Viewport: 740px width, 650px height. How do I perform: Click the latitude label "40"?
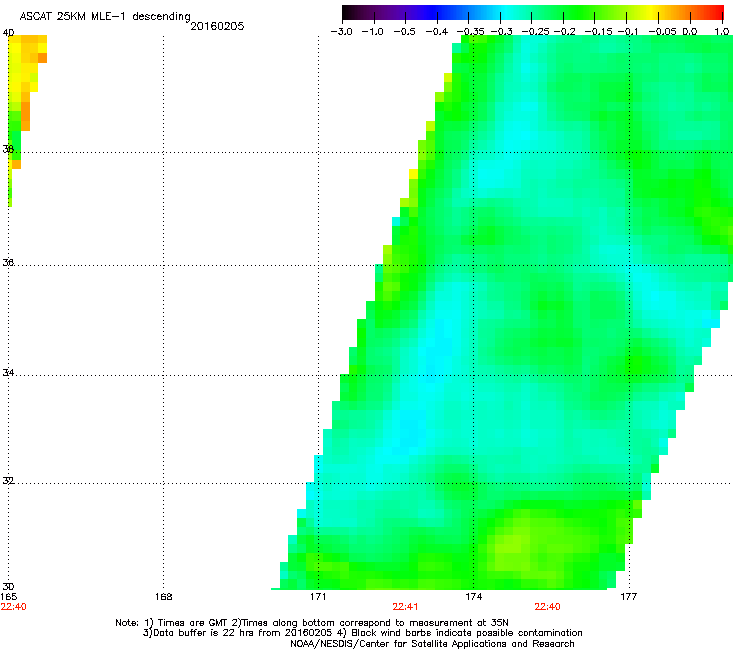pyautogui.click(x=8, y=33)
